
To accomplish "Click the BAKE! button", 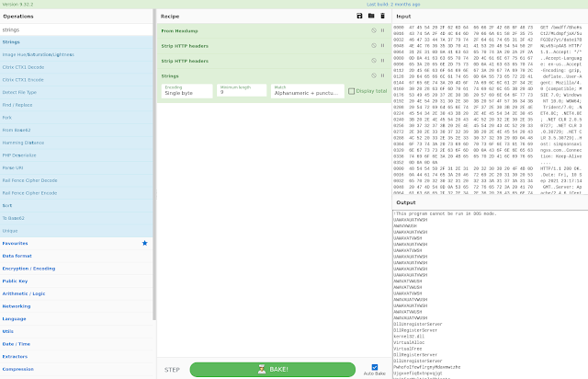I will [x=273, y=369].
